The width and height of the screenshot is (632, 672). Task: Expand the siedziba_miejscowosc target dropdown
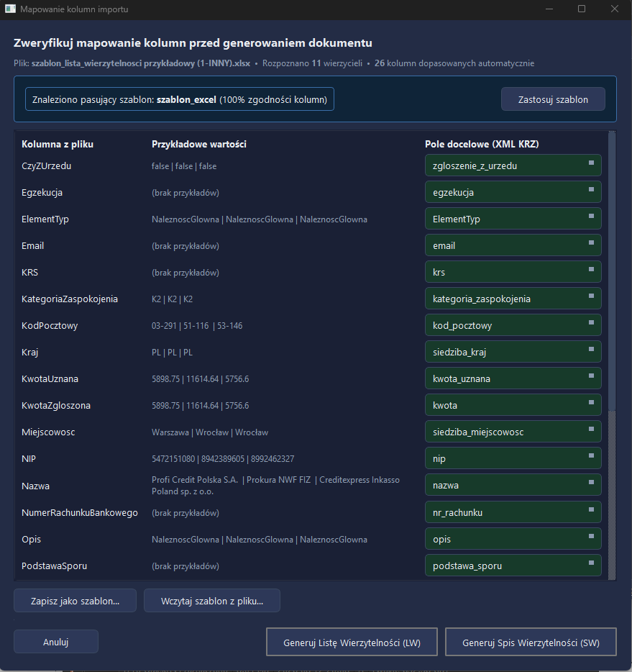513,431
